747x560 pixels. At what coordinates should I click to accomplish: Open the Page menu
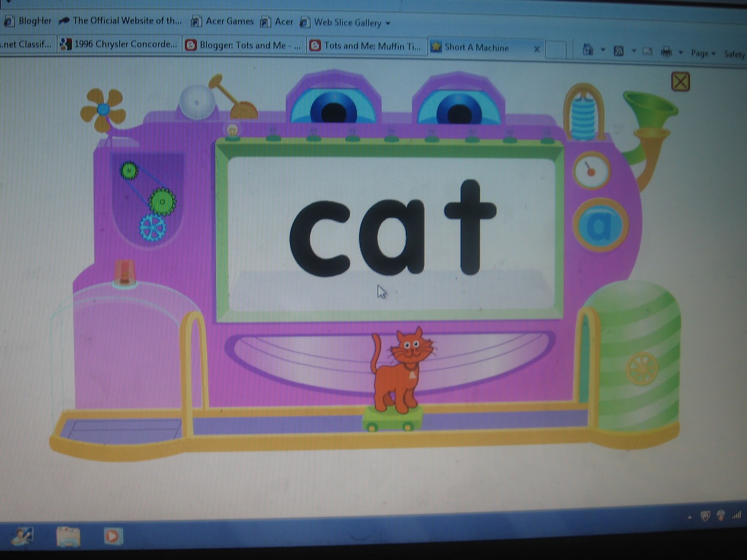pos(703,53)
